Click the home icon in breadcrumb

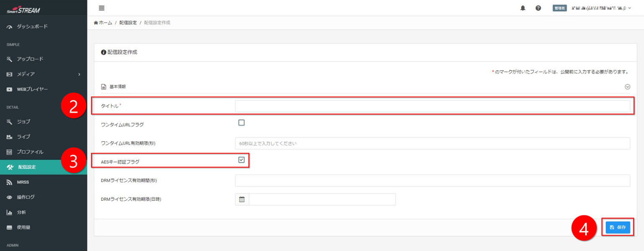tap(96, 23)
